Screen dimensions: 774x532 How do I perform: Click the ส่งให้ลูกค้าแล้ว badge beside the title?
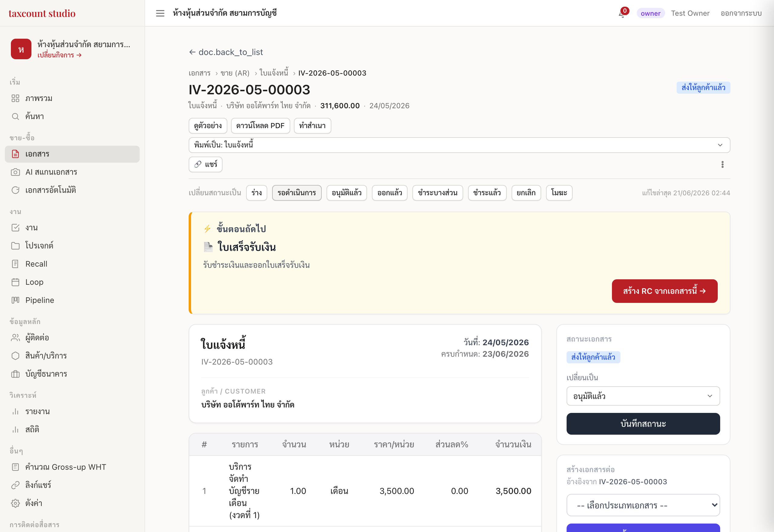click(x=703, y=88)
